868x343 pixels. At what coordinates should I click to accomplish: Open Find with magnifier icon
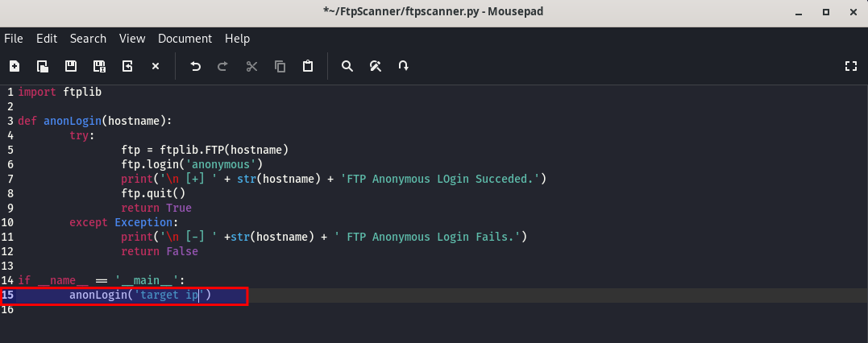pos(347,66)
